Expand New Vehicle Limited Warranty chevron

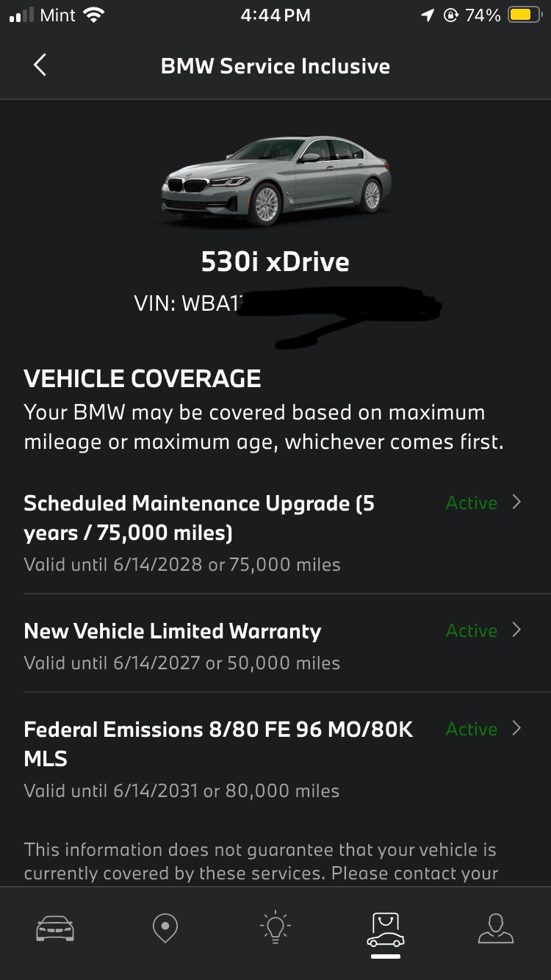pos(516,630)
